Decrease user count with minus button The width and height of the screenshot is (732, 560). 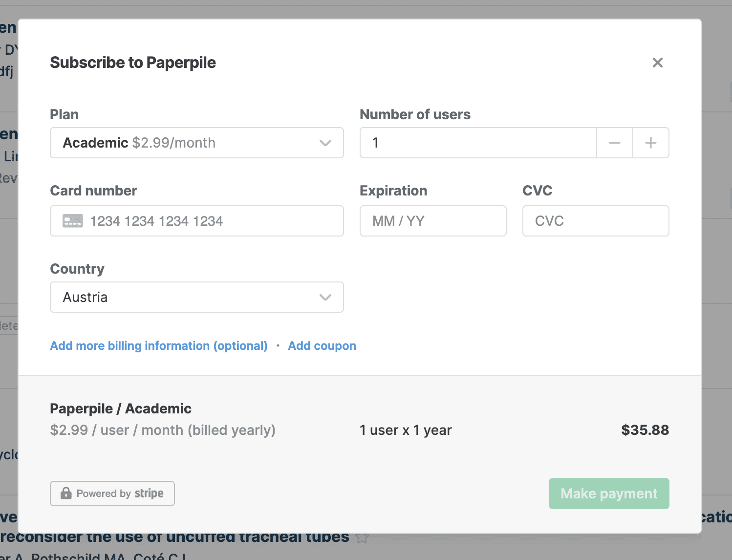pos(614,143)
